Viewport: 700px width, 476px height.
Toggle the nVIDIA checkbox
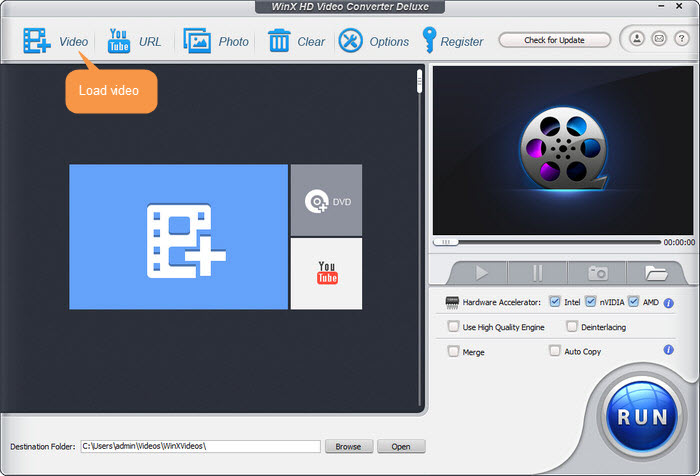(x=590, y=301)
